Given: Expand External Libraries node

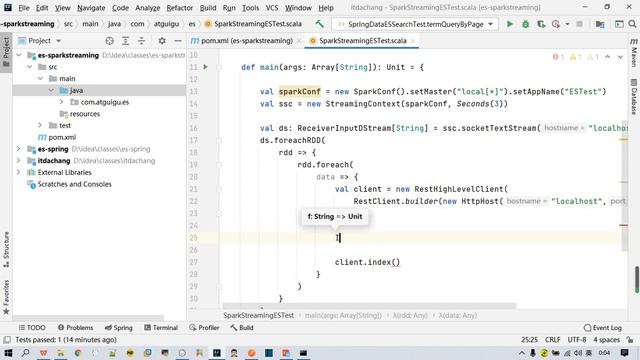Looking at the screenshot, I should click(19, 172).
